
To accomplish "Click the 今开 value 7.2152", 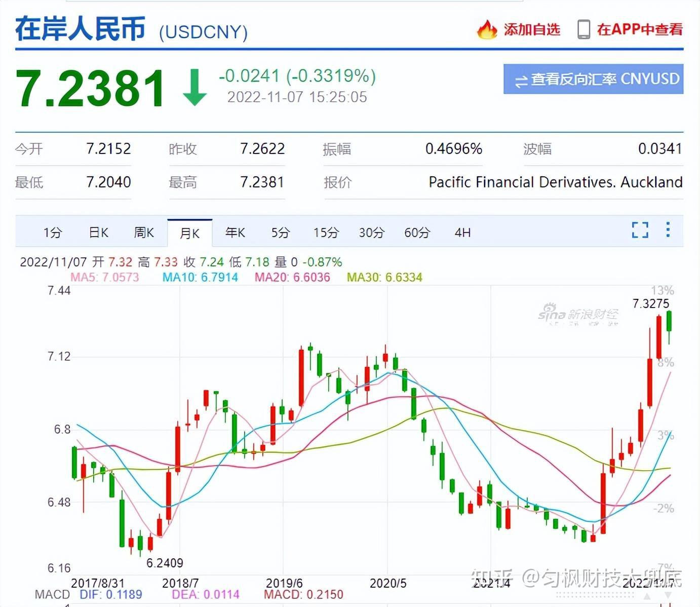I will (x=108, y=148).
